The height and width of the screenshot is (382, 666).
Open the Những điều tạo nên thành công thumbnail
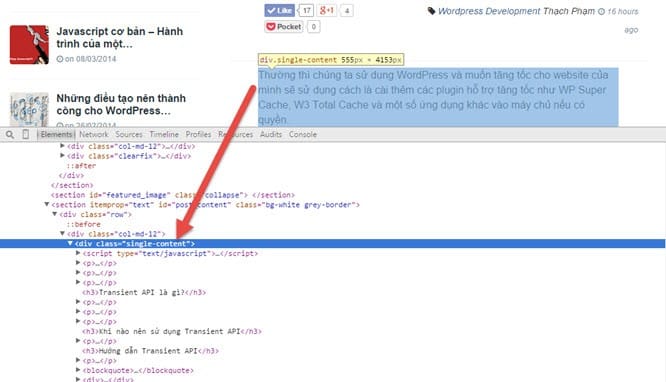point(29,110)
